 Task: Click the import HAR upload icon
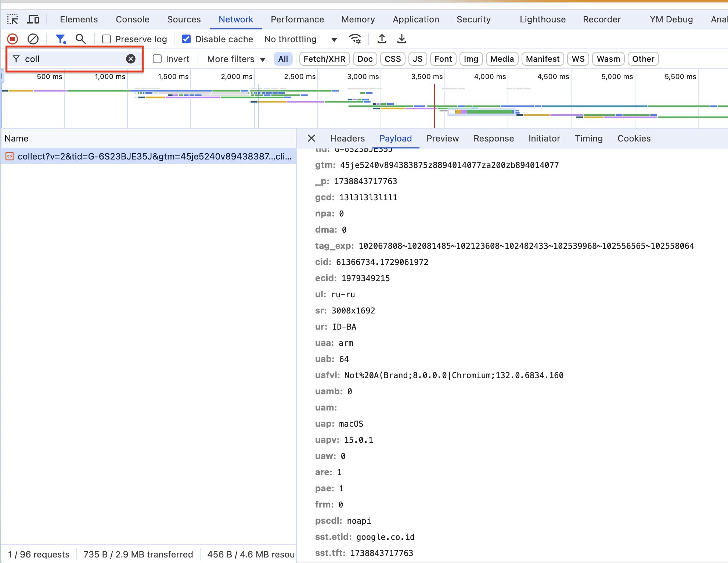pos(382,39)
